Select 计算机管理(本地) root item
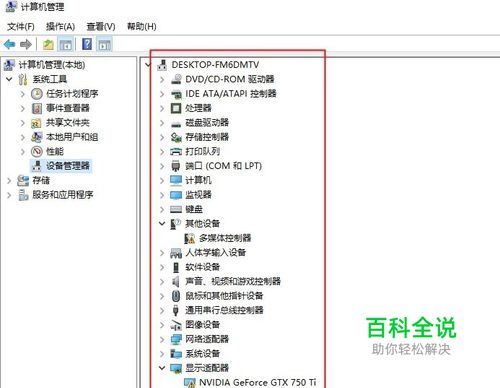The height and width of the screenshot is (388, 500). (x=52, y=65)
